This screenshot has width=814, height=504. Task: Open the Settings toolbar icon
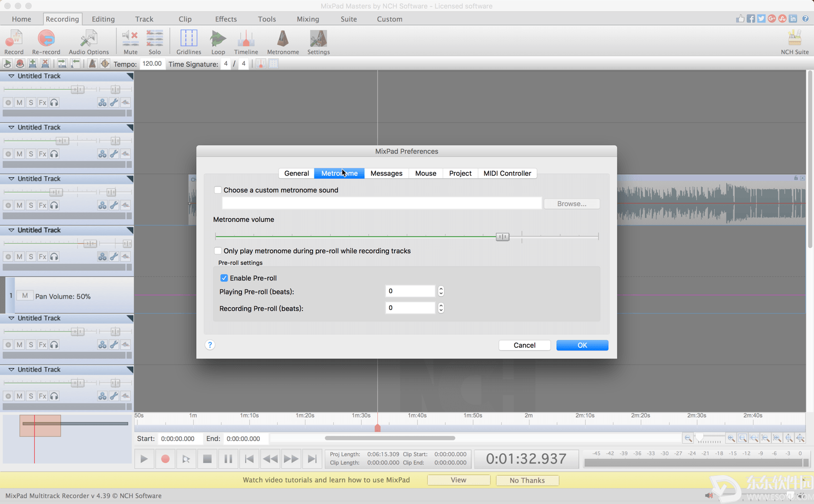(318, 42)
